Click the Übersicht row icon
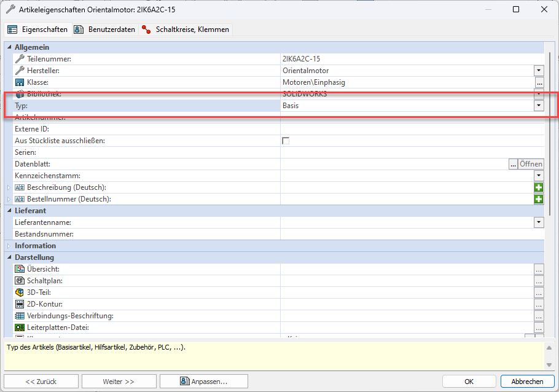 [x=20, y=269]
